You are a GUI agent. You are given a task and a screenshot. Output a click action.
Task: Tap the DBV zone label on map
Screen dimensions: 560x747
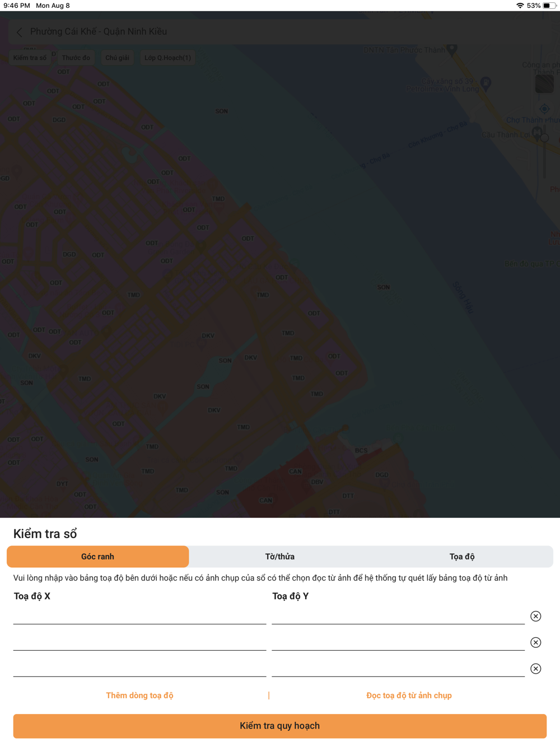[x=317, y=482]
